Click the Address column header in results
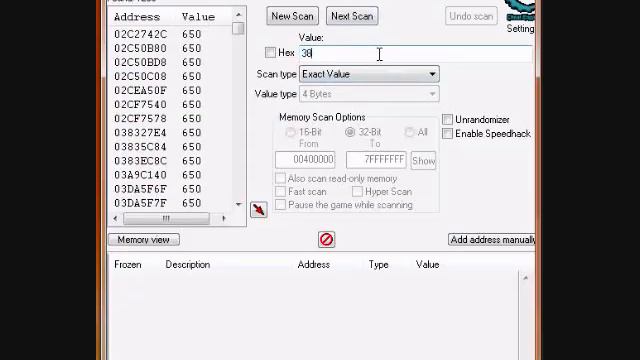 coord(137,17)
